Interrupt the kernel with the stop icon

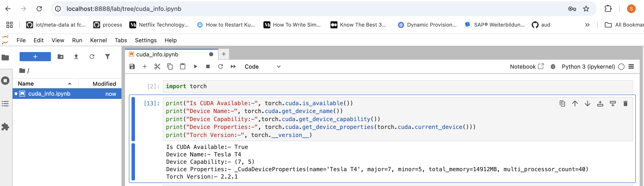click(x=208, y=66)
